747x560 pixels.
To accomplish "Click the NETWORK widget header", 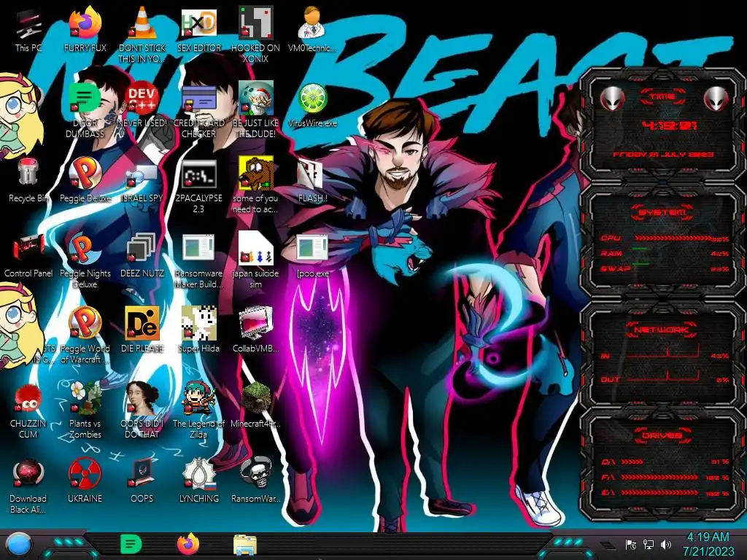I will (x=662, y=330).
